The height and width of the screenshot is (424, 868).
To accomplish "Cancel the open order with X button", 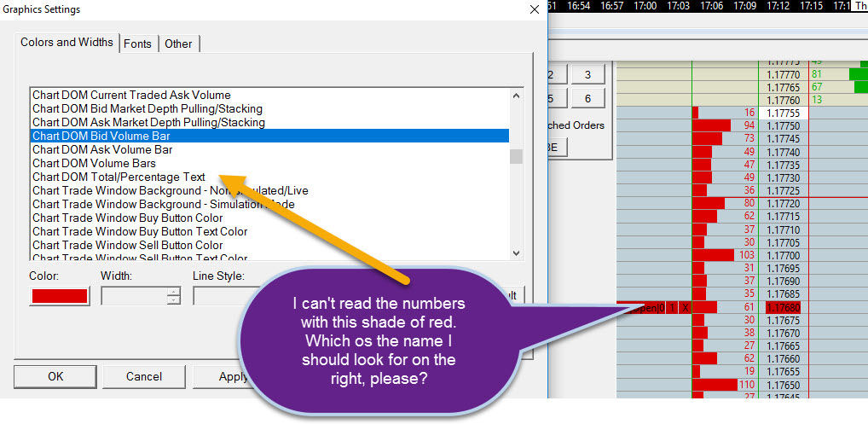I will pyautogui.click(x=684, y=308).
